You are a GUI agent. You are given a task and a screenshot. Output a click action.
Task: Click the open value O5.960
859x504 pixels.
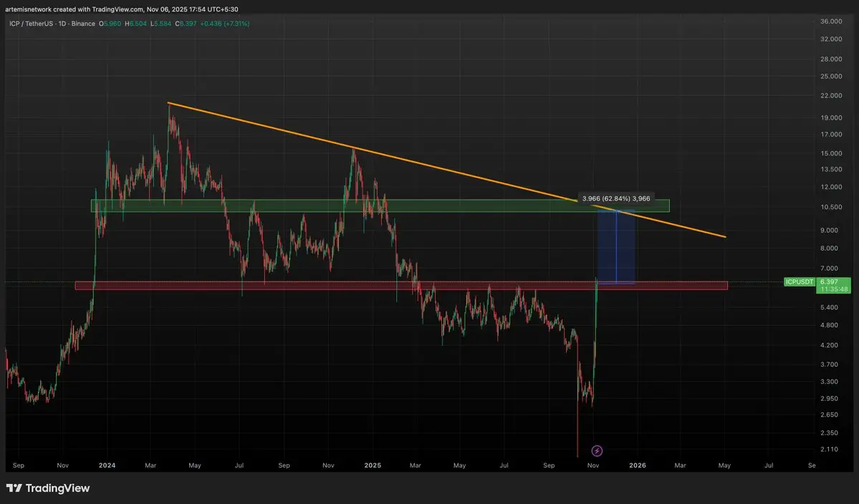[110, 24]
